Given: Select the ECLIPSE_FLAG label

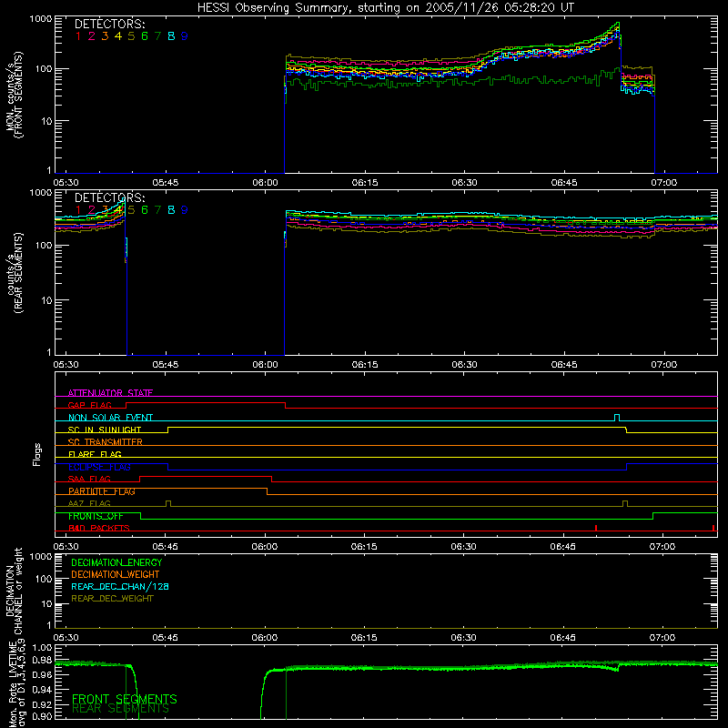Looking at the screenshot, I should click(99, 467).
